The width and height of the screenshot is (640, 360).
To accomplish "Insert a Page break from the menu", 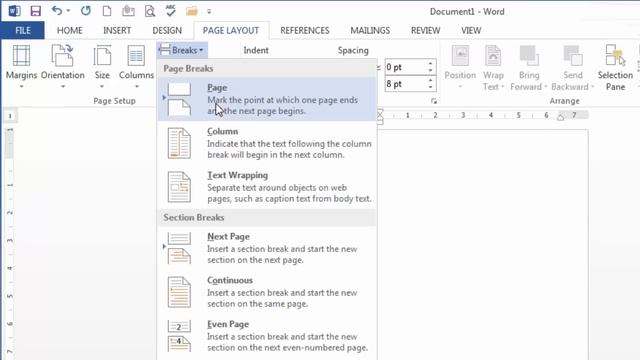I will point(267,99).
